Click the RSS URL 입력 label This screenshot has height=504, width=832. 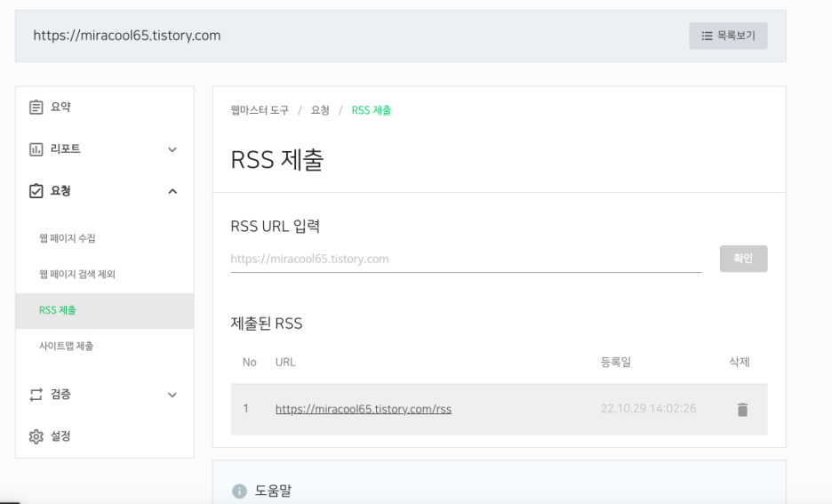(275, 227)
